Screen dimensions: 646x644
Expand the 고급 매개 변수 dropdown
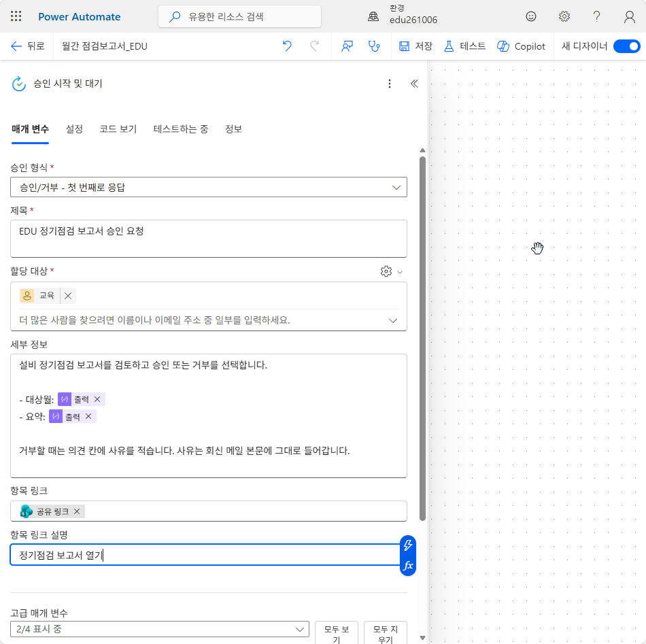click(159, 629)
